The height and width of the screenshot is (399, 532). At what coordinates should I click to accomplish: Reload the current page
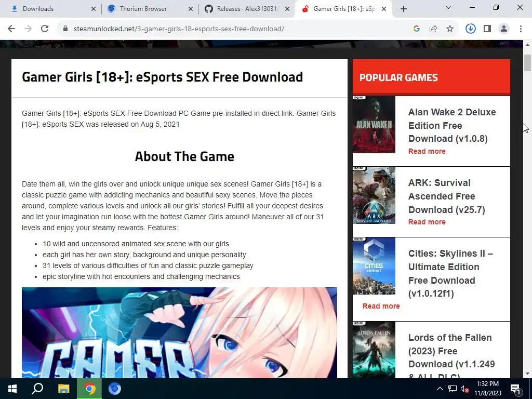pyautogui.click(x=45, y=29)
